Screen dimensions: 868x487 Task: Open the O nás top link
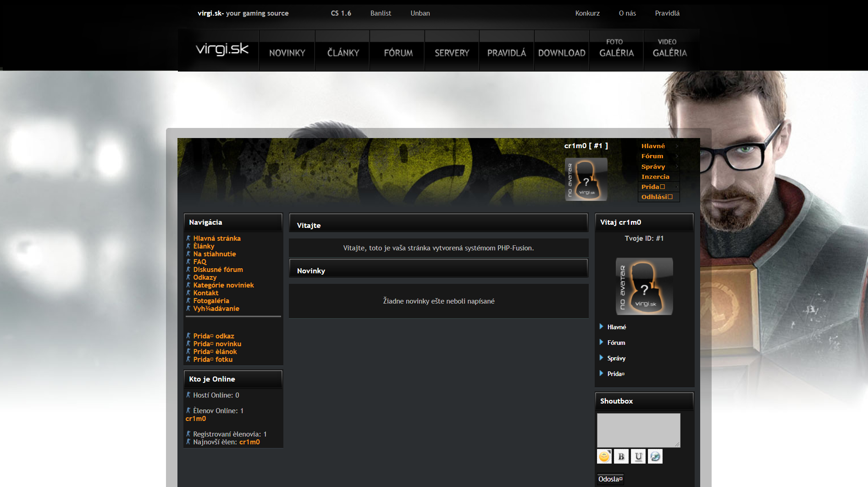tap(627, 13)
